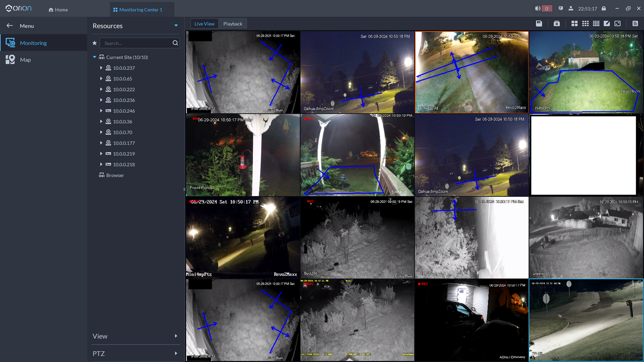Open the red alarm count indicator
This screenshot has height=362, width=644.
[x=547, y=9]
